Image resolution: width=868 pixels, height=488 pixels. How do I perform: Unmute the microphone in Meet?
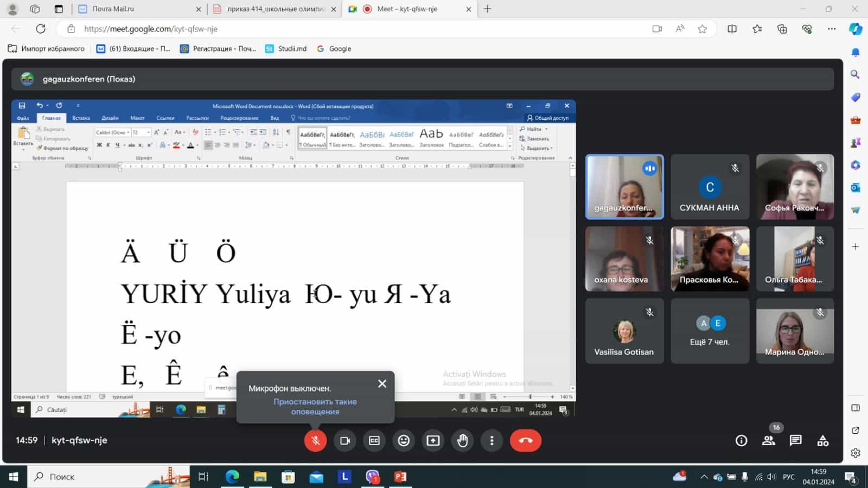pyautogui.click(x=315, y=441)
